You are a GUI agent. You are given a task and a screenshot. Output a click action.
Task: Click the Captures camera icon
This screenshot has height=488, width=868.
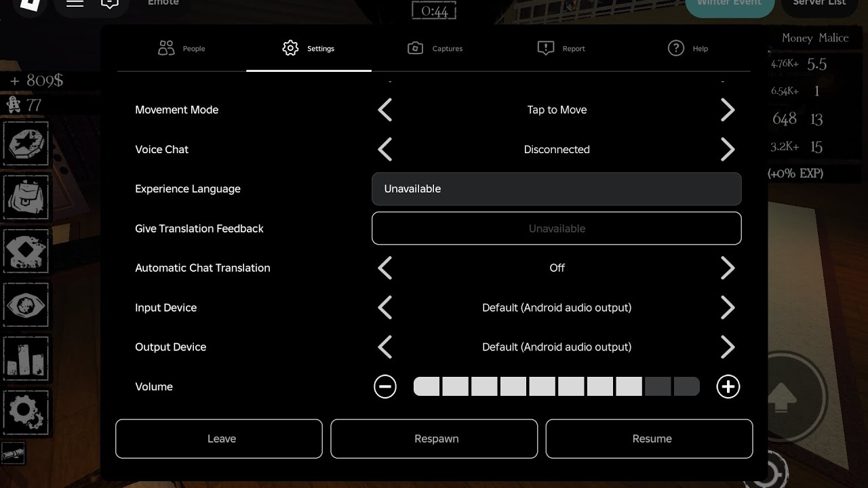click(415, 48)
